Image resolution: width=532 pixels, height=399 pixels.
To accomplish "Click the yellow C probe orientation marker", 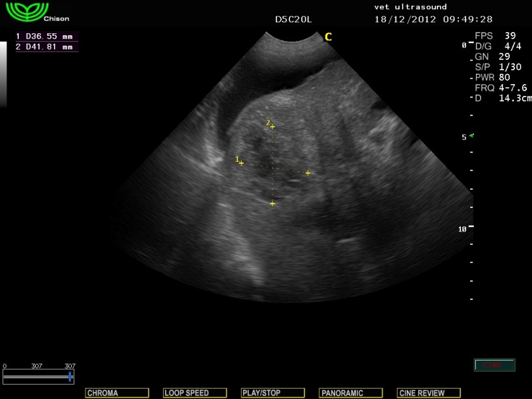I will (328, 37).
